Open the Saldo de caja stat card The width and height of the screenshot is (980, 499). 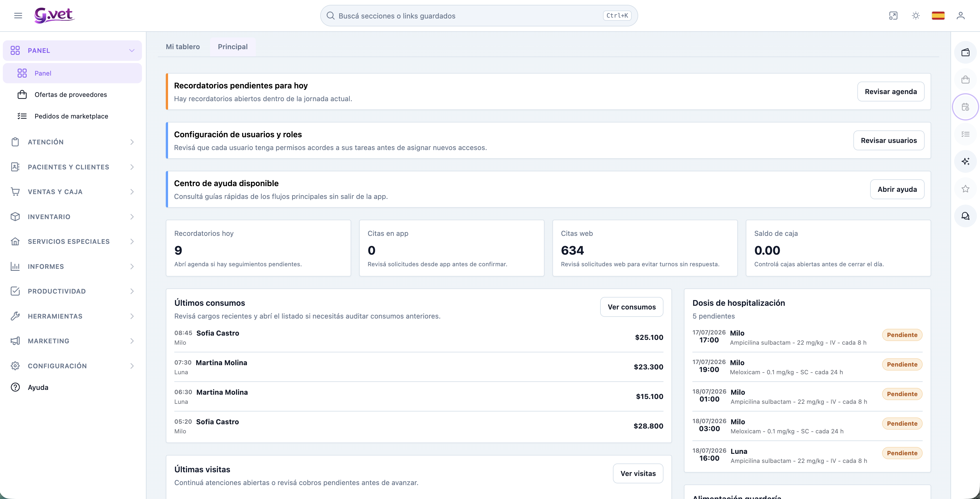[x=838, y=248]
